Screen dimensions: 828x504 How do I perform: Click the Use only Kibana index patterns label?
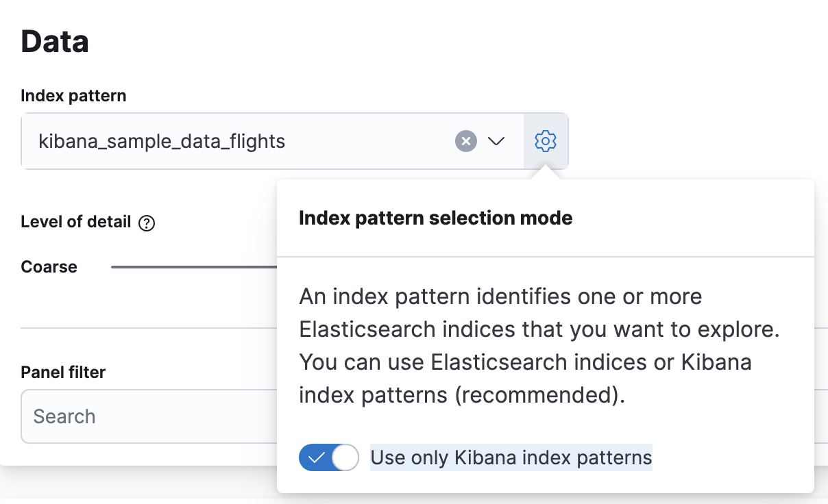click(511, 457)
